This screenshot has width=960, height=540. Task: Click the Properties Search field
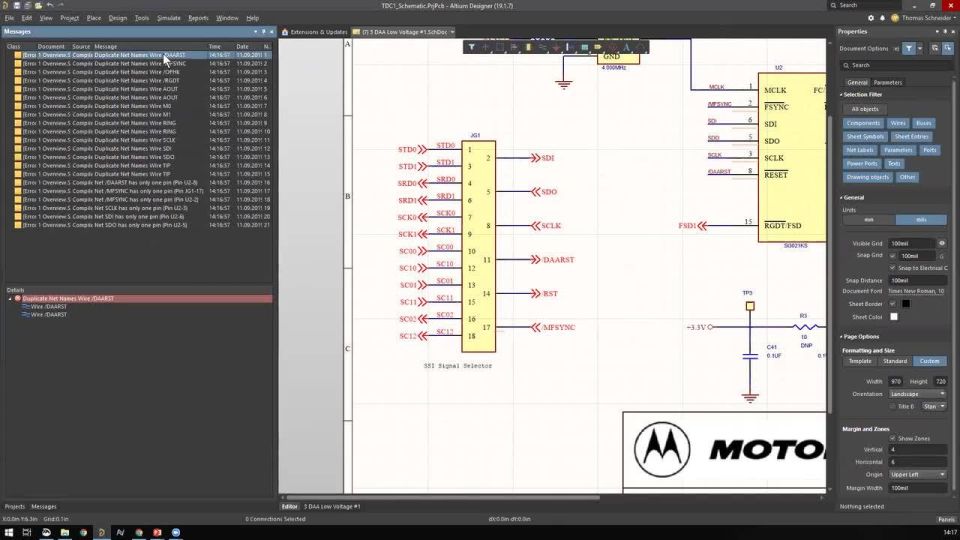point(894,65)
